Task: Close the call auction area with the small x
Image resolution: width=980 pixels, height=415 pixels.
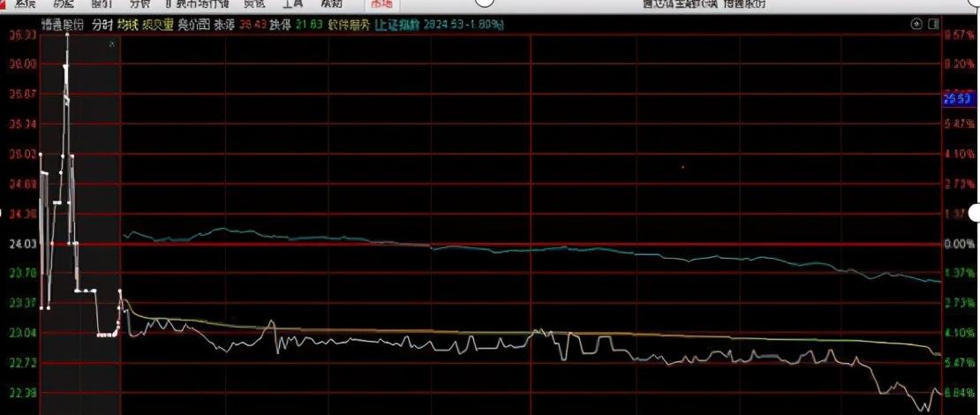Action: (112, 44)
